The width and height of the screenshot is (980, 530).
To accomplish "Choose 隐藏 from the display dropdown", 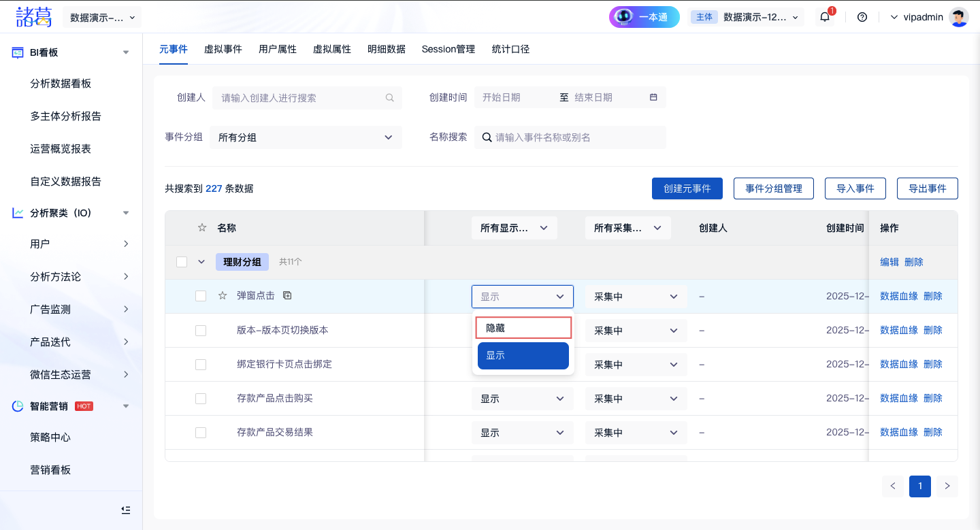I will coord(523,328).
